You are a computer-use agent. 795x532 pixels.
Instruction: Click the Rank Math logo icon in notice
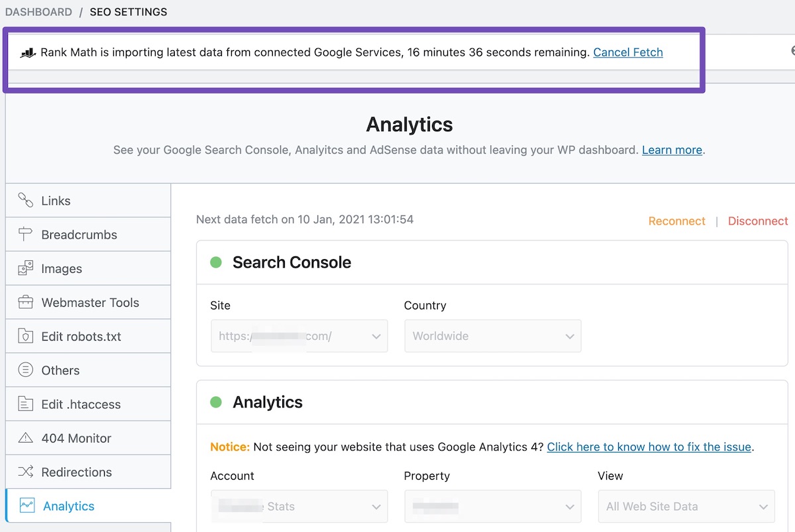pos(27,52)
